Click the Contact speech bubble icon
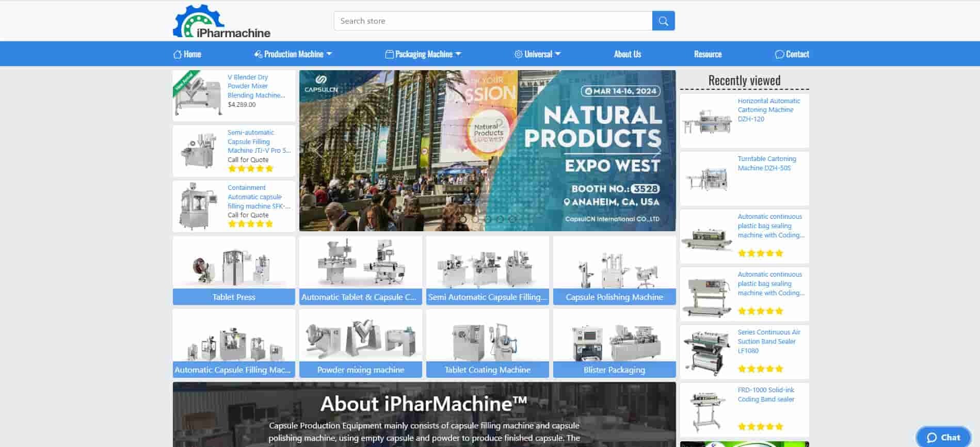The height and width of the screenshot is (447, 980). pos(779,54)
